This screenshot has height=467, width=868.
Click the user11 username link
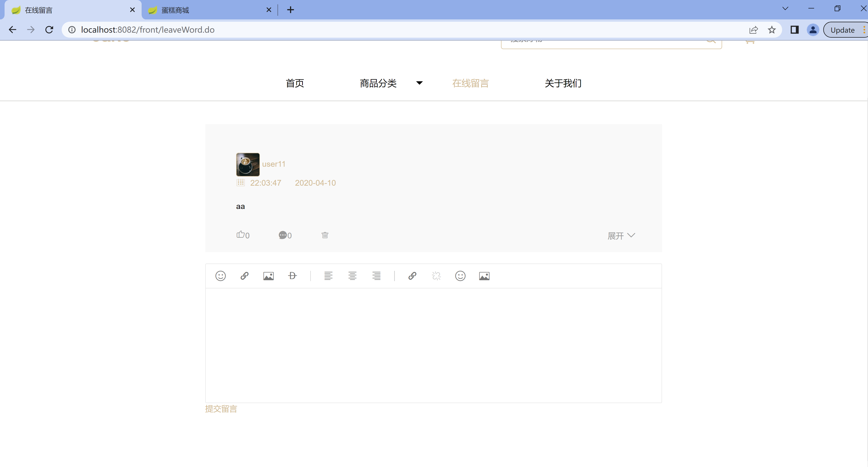pos(274,164)
